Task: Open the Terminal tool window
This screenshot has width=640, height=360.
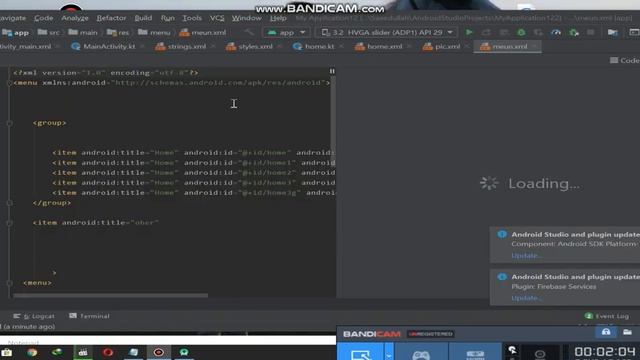Action: [x=89, y=316]
